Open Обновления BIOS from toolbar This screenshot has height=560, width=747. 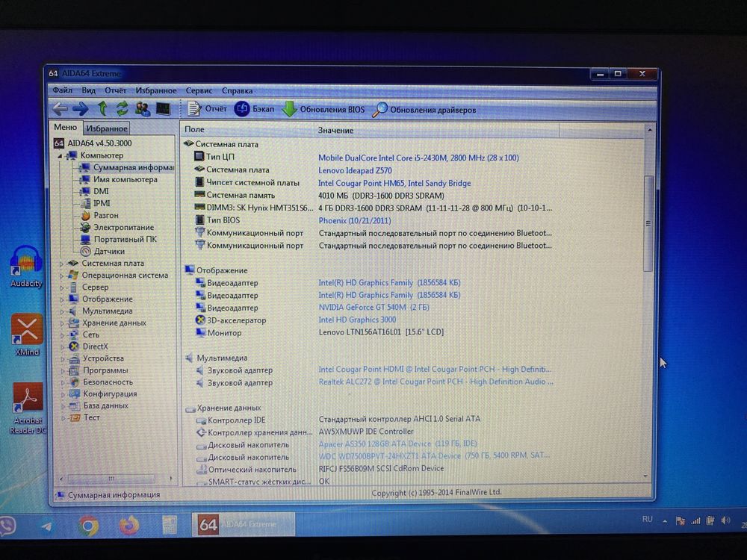pos(323,110)
